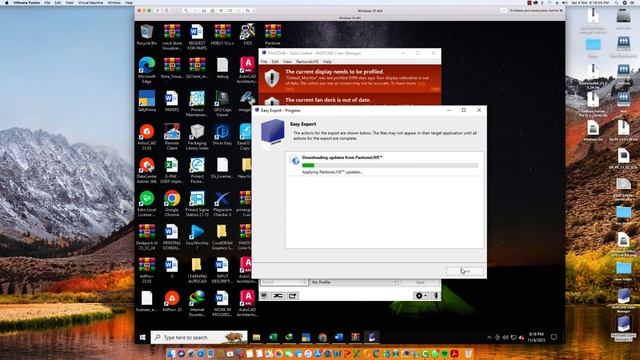Select the REQUEST FOR PARTS Word document
The image size is (640, 360).
pyautogui.click(x=197, y=37)
